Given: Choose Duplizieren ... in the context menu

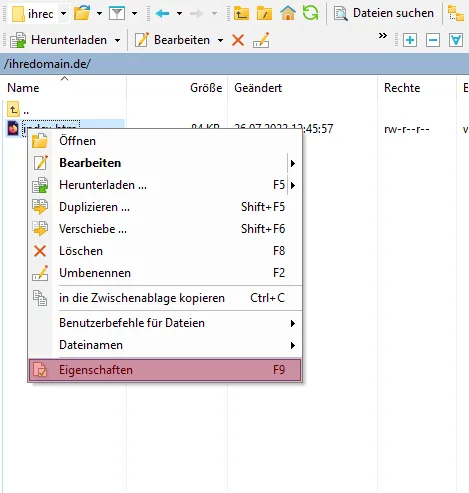Looking at the screenshot, I should point(165,207).
